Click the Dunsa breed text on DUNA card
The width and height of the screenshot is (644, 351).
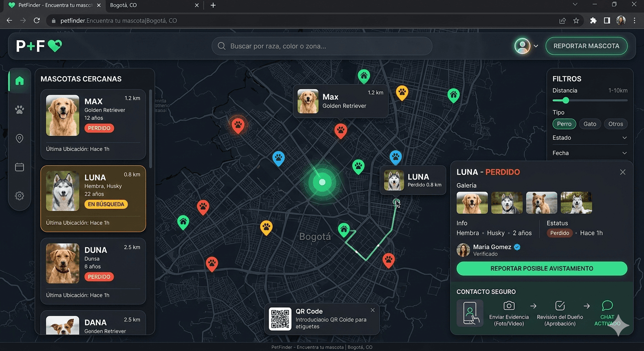pos(92,258)
